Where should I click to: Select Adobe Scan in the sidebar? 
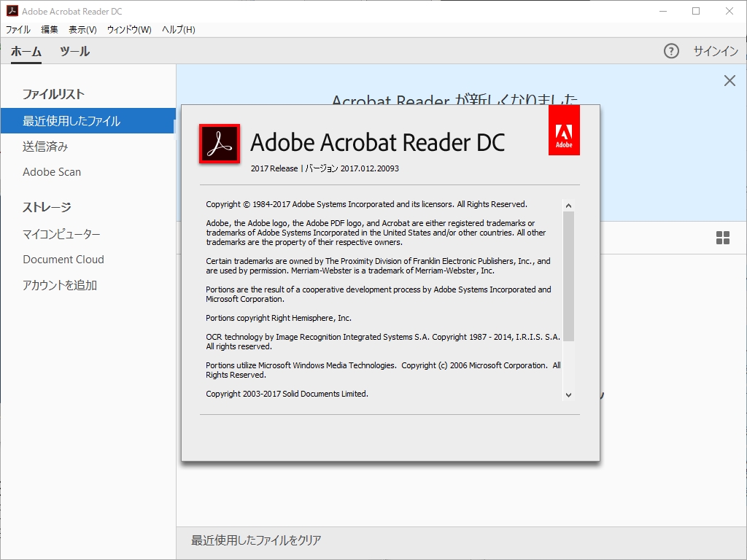[50, 172]
